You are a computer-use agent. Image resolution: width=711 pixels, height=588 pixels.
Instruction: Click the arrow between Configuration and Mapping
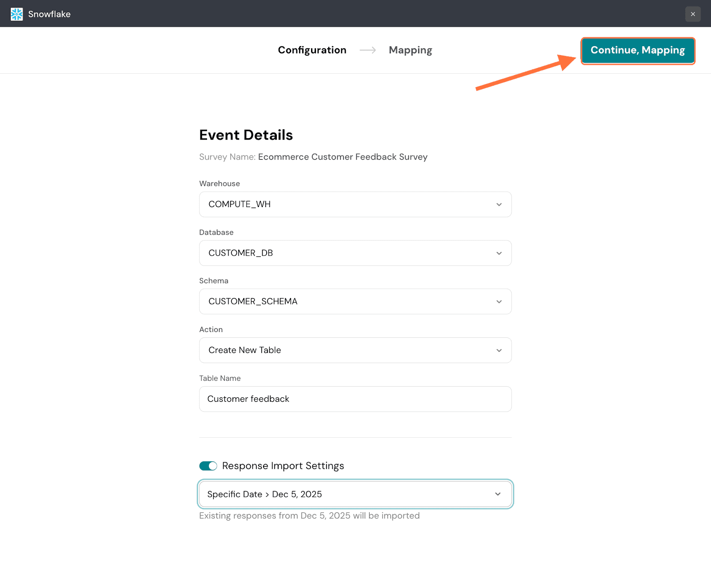point(367,50)
